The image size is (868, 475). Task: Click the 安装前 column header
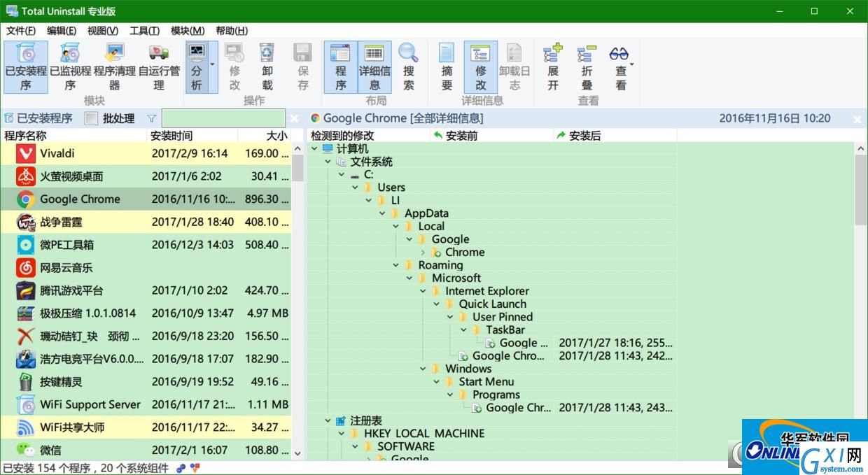coord(492,136)
